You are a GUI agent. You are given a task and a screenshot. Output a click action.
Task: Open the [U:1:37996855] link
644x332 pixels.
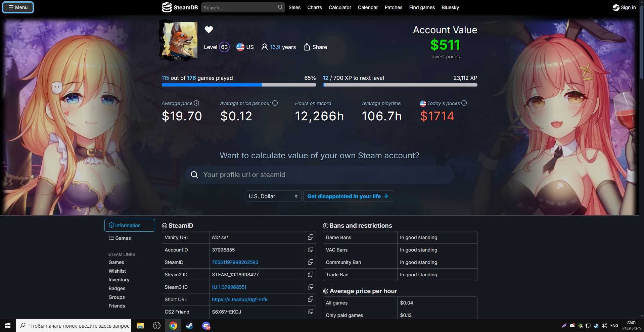(229, 287)
